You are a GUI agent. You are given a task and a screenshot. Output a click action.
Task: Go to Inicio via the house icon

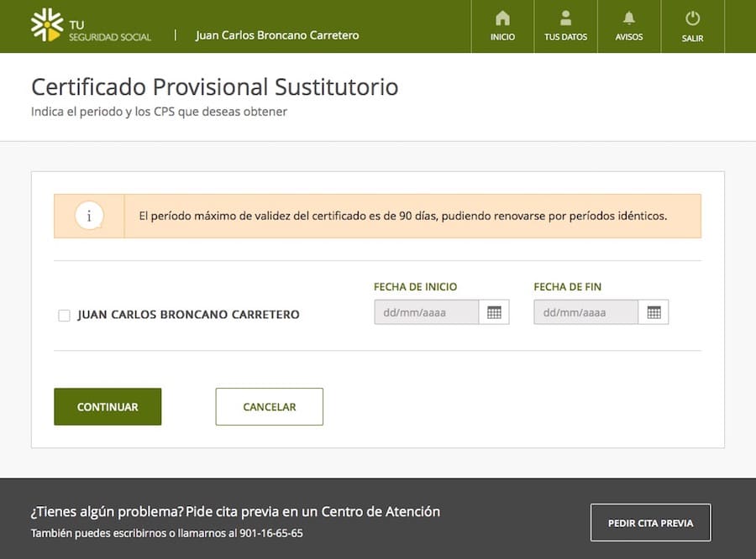[502, 18]
